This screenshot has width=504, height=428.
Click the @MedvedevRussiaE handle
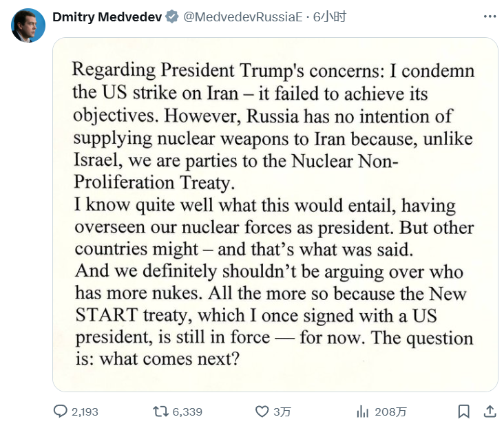pos(243,17)
